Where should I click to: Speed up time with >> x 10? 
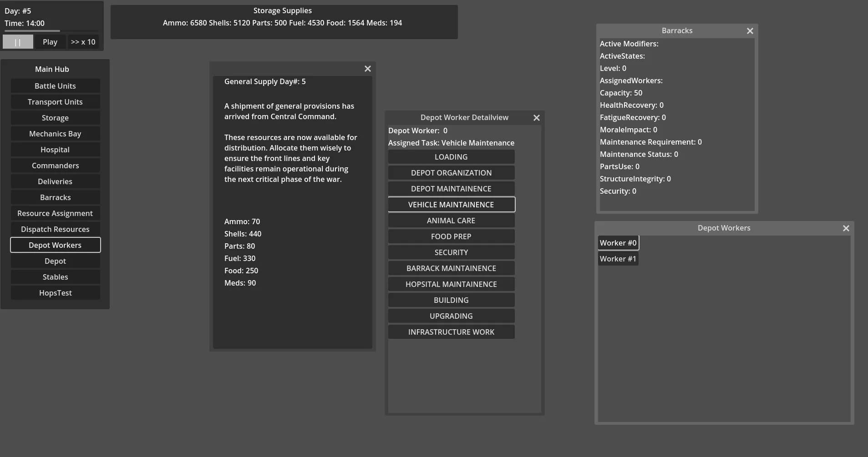coord(83,42)
